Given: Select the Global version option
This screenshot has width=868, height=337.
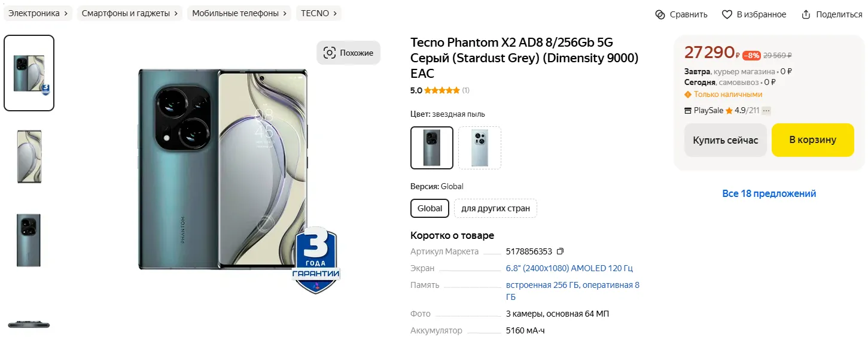Looking at the screenshot, I should pos(430,208).
